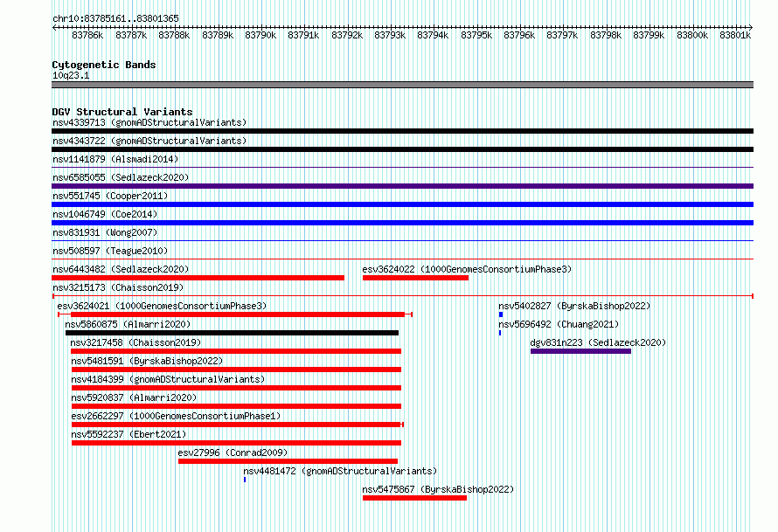Image resolution: width=778 pixels, height=532 pixels.
Task: Click the purple bar under dgv831n223
Action: 581,351
